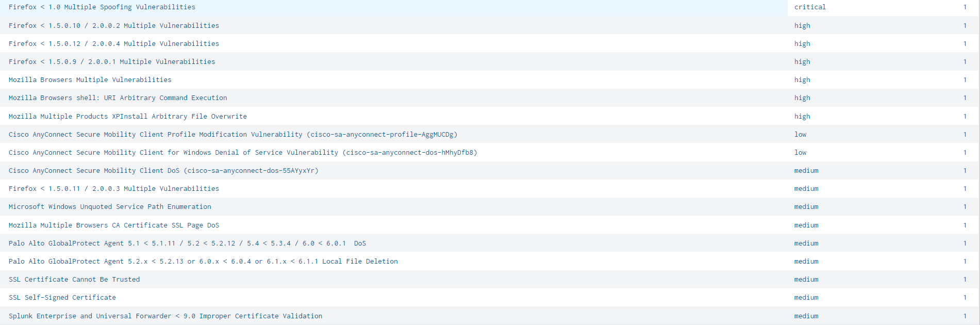Screen dimensions: 980x325
Task: Open Firefox < 1.5.0.10 / 2.0.0.2 vulnerabilities entry
Action: (x=114, y=25)
